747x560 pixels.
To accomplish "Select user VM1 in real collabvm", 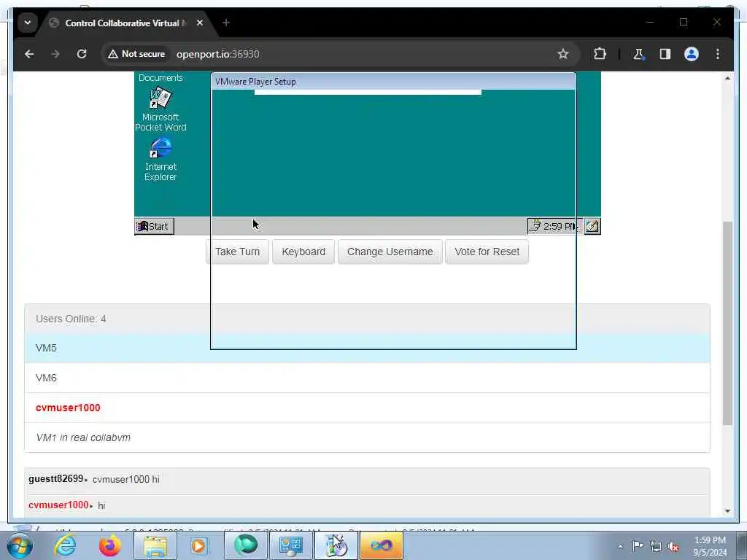I will point(368,437).
